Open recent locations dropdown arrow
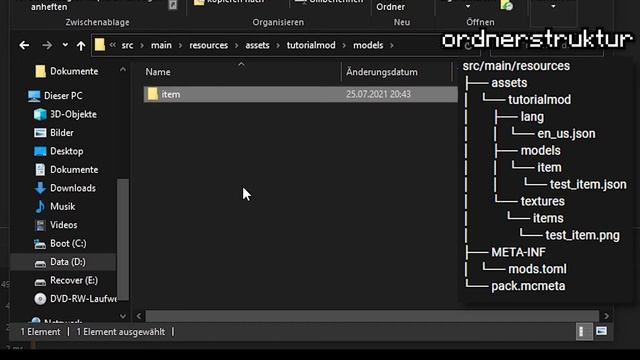Viewport: 640px width, 360px height. 65,45
